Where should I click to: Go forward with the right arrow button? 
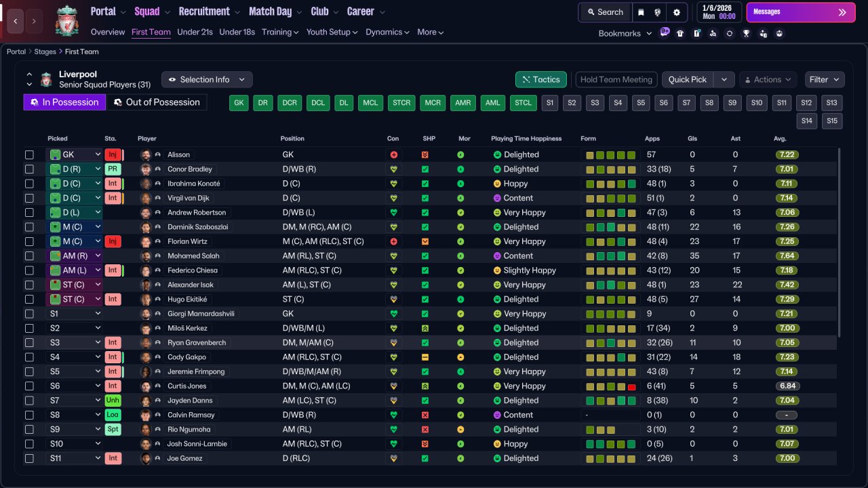tap(34, 21)
